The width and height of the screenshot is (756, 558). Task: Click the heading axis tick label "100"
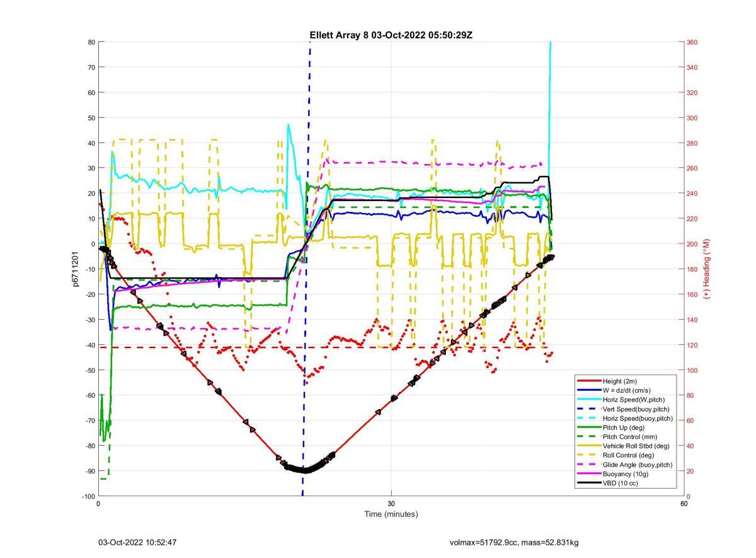click(x=692, y=370)
